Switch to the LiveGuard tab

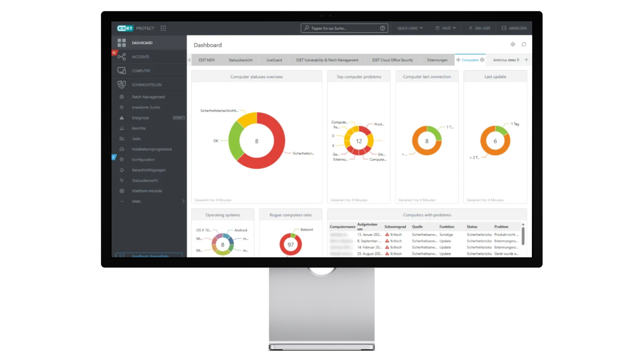click(274, 60)
